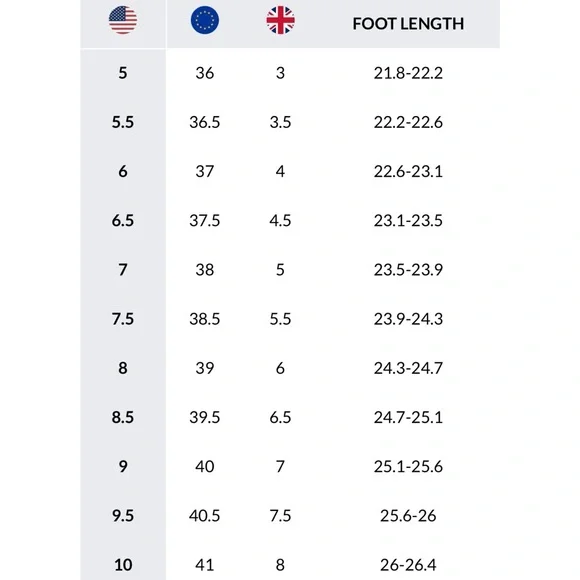580x580 pixels.
Task: Click EU size 37 cell
Action: (x=205, y=171)
